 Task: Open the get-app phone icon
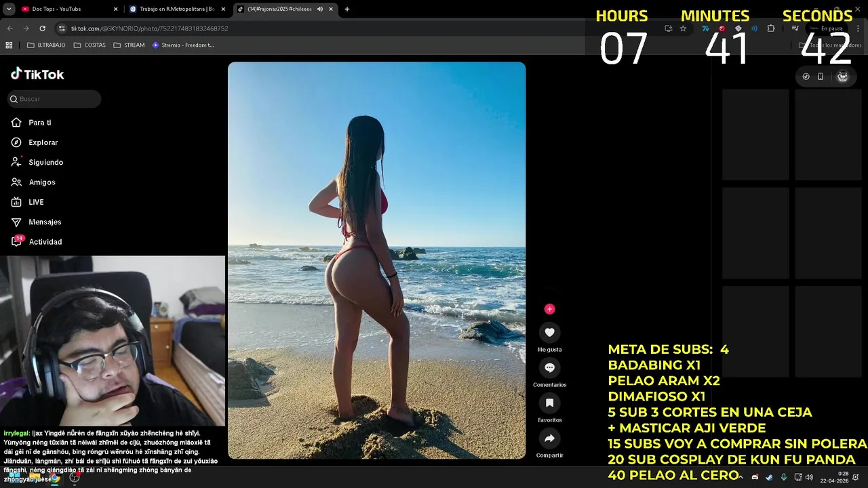pos(821,77)
